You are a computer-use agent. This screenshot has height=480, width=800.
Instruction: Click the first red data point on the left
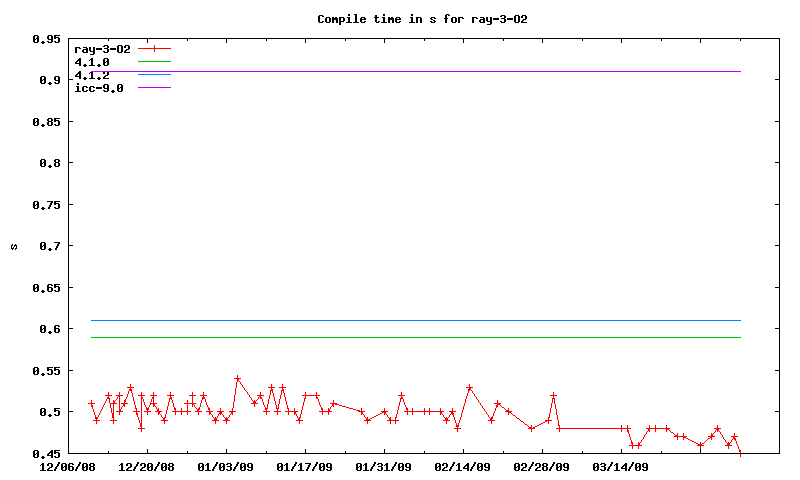[91, 404]
